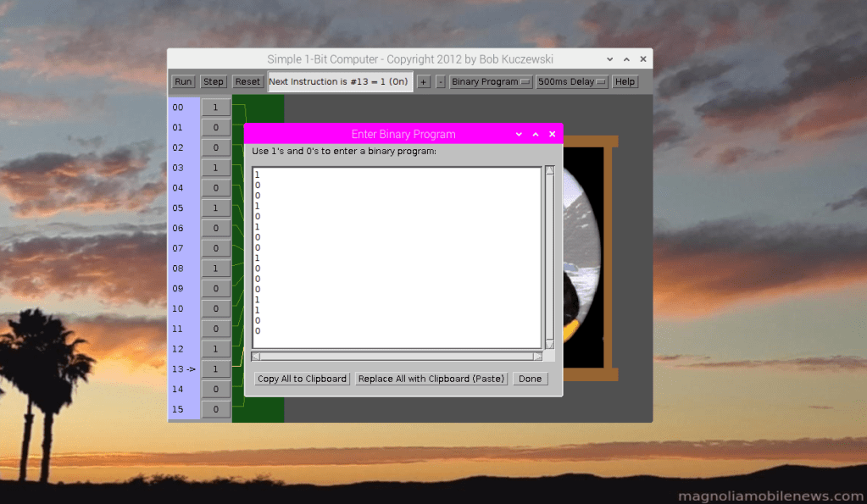
Task: Click Done in binary program dialog
Action: (x=530, y=379)
